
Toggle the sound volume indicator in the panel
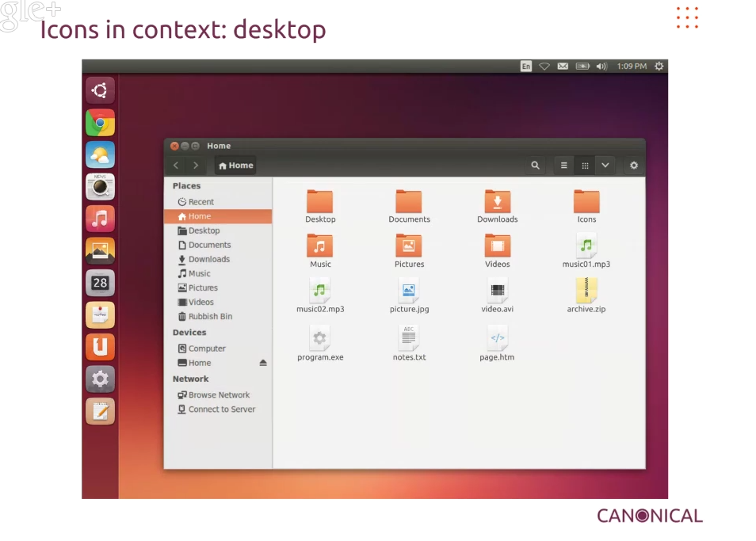[x=601, y=67]
